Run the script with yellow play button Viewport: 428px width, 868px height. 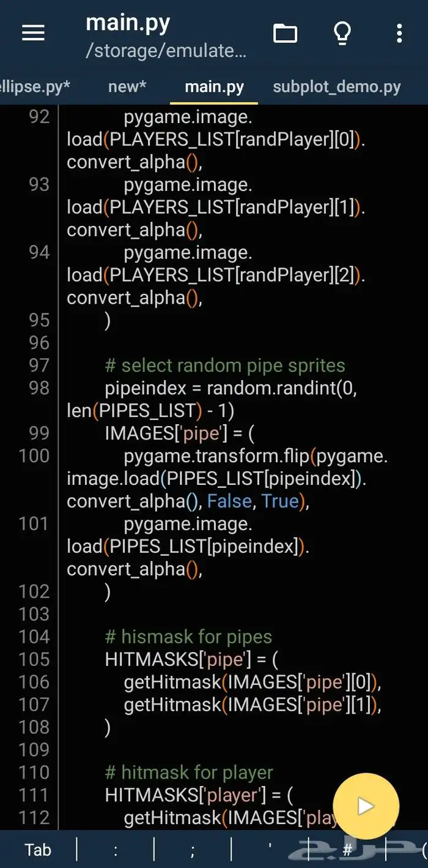(366, 806)
